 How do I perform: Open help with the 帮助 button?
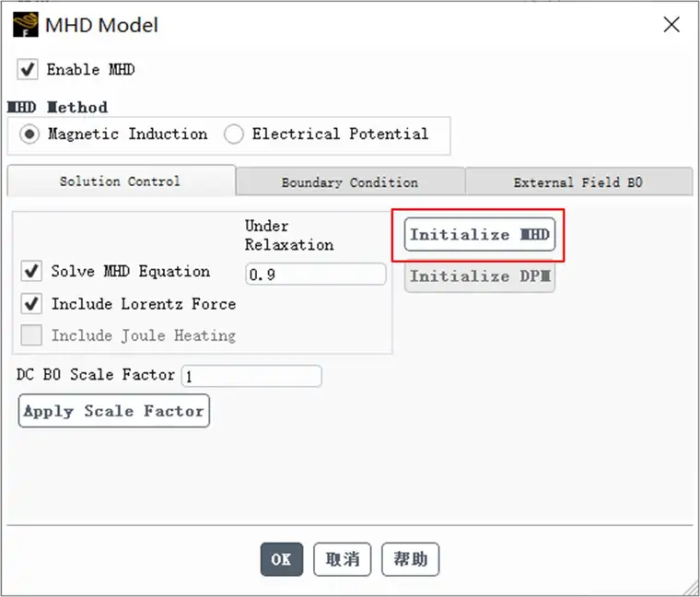point(411,559)
